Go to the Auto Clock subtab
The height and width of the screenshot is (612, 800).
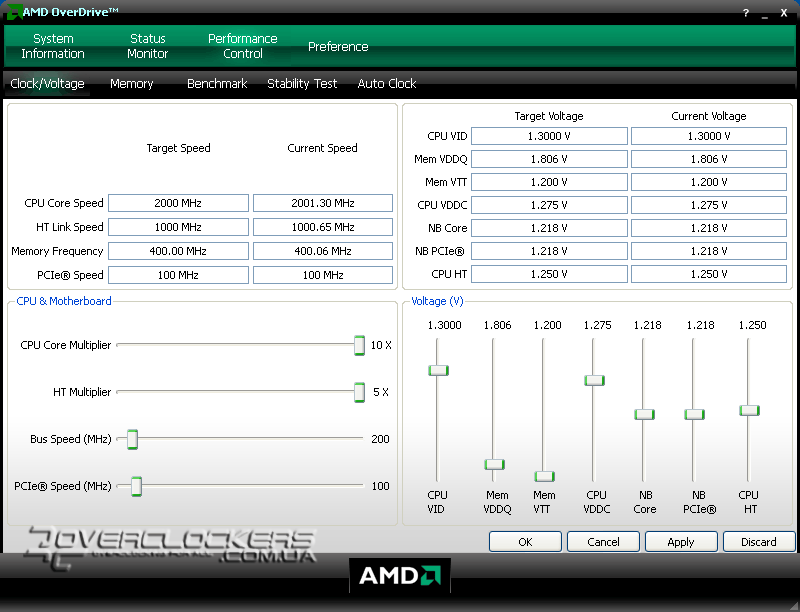(x=387, y=84)
